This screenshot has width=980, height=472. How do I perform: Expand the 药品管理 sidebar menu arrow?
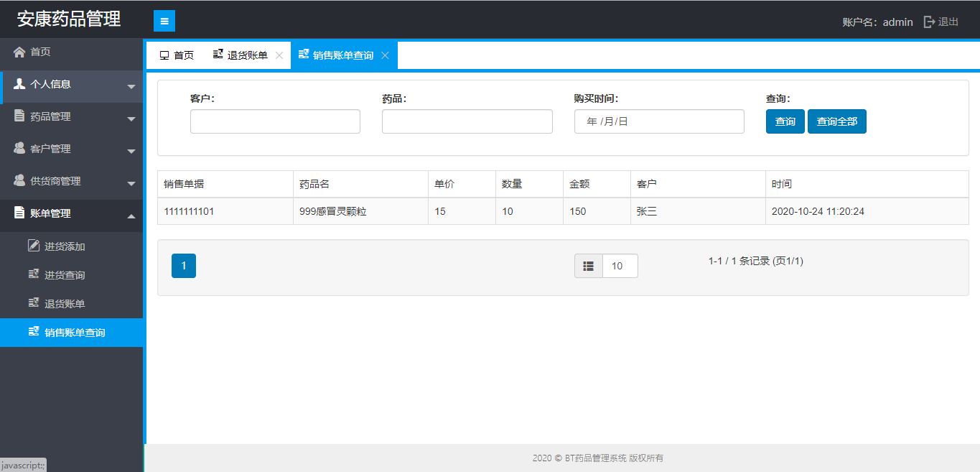131,119
